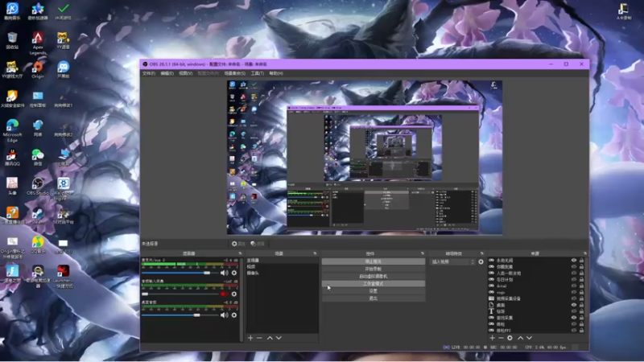
Task: Remove selected source with the minus icon
Action: click(x=501, y=338)
